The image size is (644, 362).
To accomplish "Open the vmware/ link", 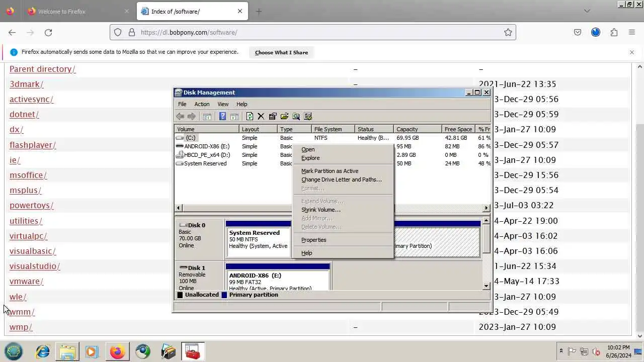I will point(26,281).
